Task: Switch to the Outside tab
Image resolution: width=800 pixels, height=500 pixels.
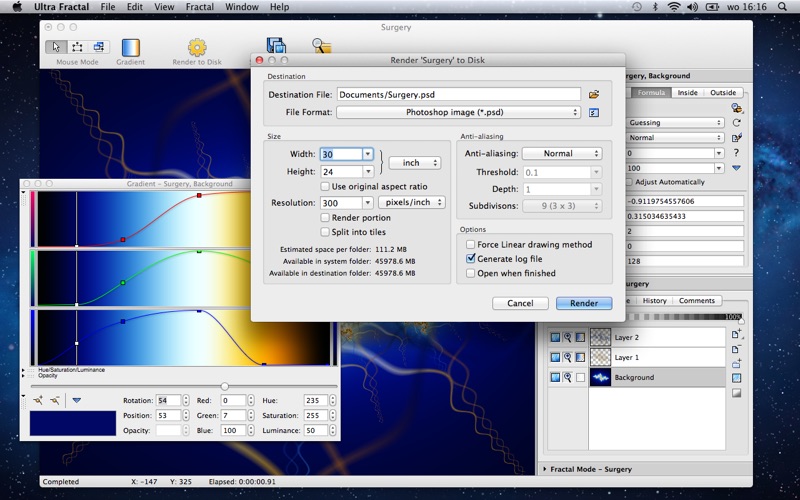Action: pos(723,93)
